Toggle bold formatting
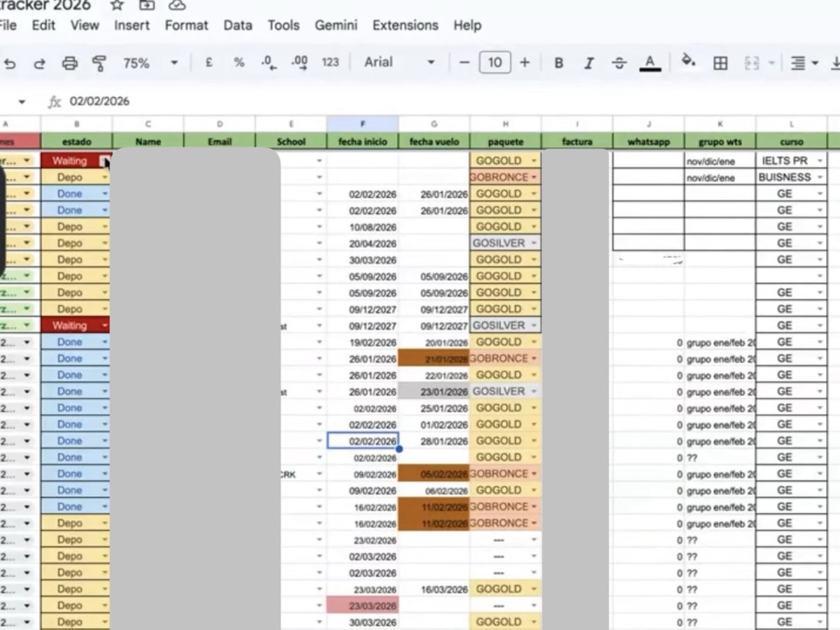Screen dimensions: 840x630 coord(559,63)
